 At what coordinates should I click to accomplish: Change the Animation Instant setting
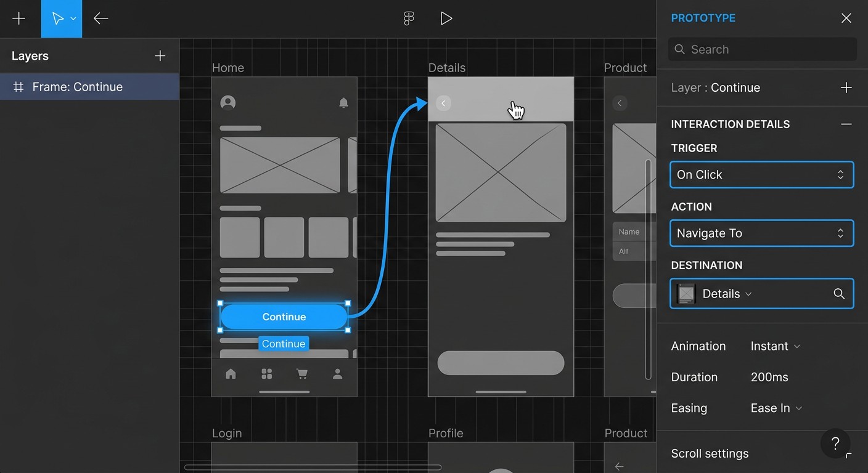tap(775, 346)
